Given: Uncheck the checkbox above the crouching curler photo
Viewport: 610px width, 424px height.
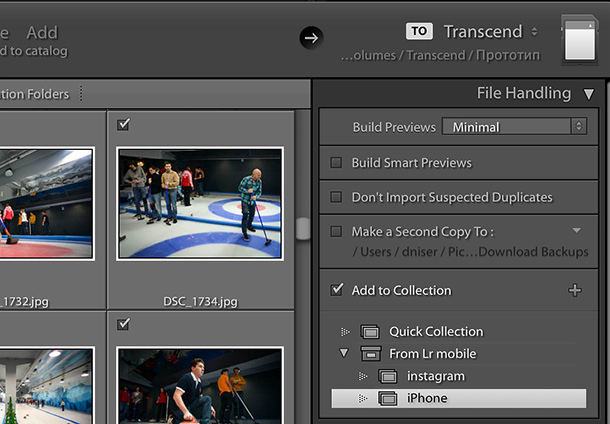Looking at the screenshot, I should 123,324.
